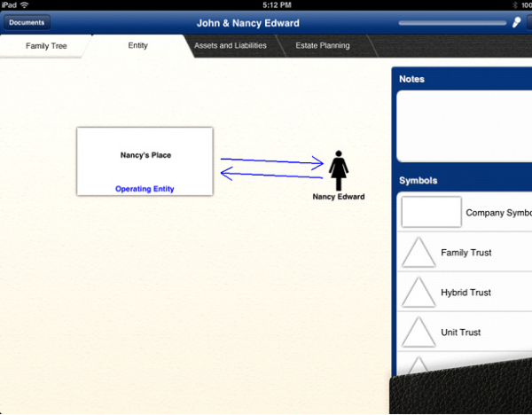Click the audio progress slider bar

point(452,23)
